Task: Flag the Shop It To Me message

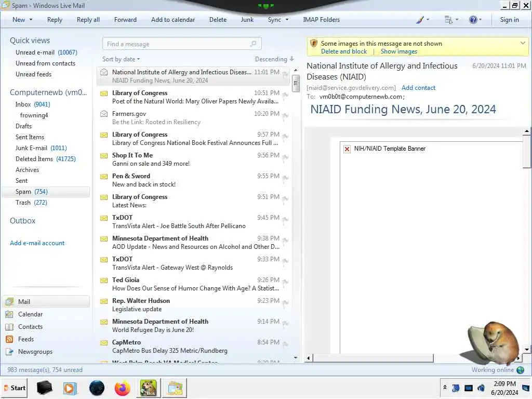Action: point(285,158)
